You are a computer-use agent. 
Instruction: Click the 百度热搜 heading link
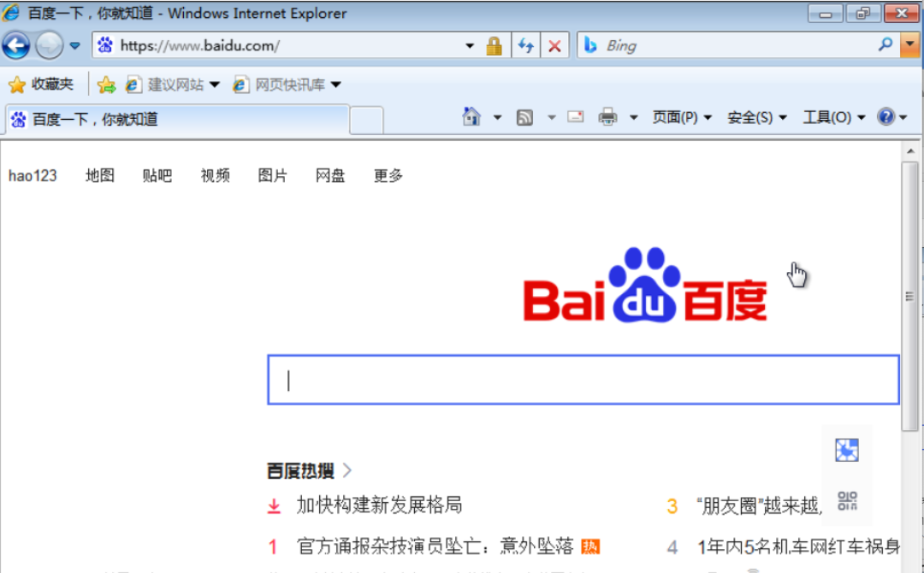(x=299, y=470)
